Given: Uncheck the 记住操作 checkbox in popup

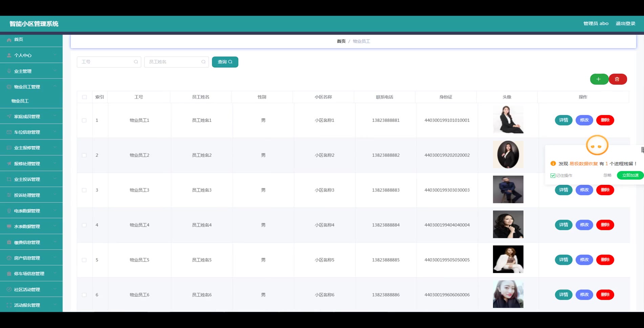Looking at the screenshot, I should pos(553,176).
